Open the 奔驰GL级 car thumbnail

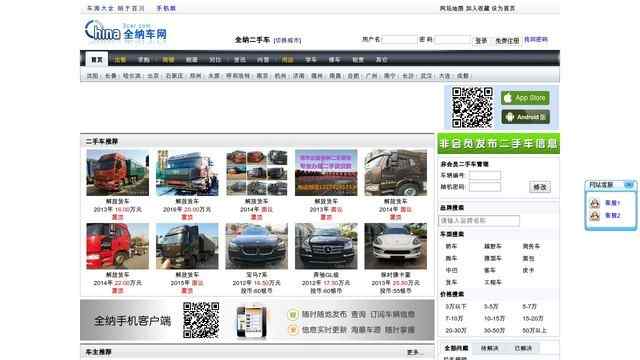(x=326, y=246)
